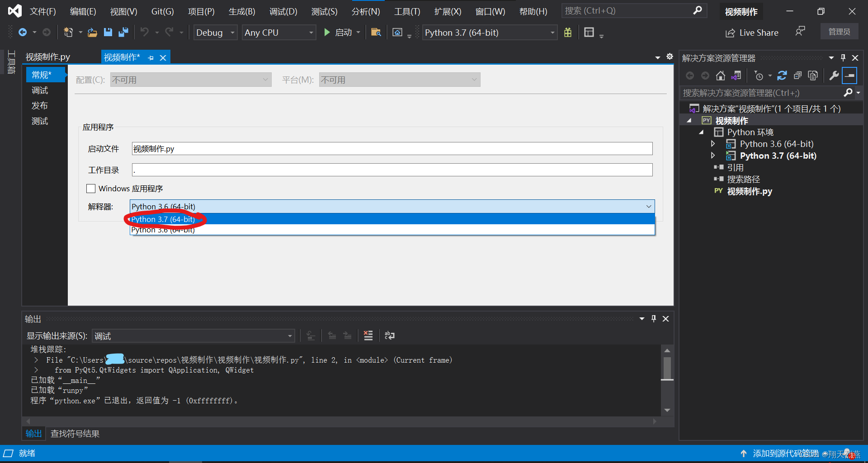Click the 管理员 button
This screenshot has width=868, height=463.
pos(839,32)
